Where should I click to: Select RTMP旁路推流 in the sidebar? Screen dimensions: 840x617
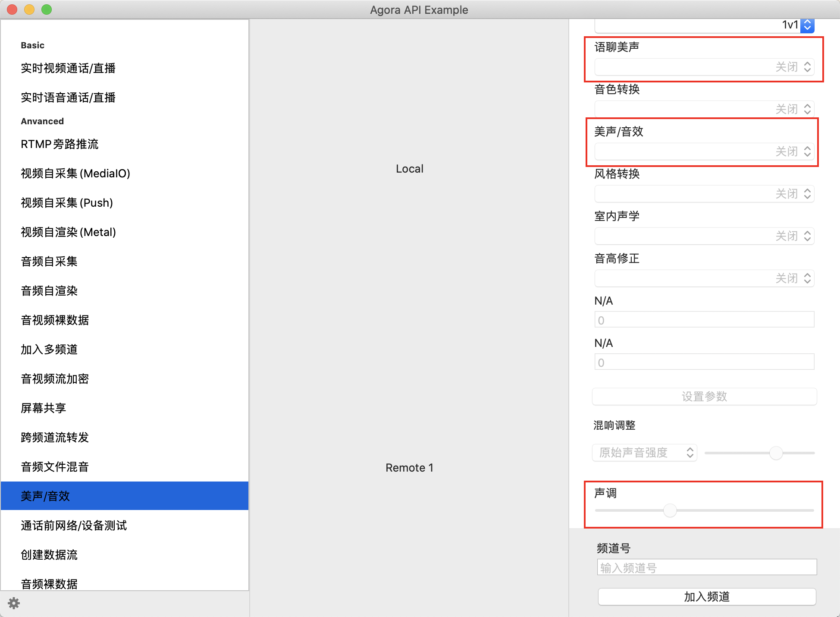point(60,144)
